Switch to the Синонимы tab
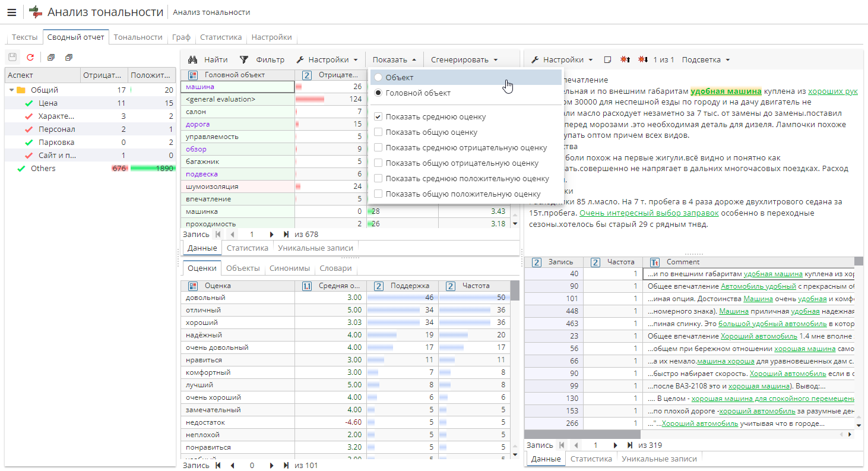This screenshot has width=868, height=471. pos(290,268)
